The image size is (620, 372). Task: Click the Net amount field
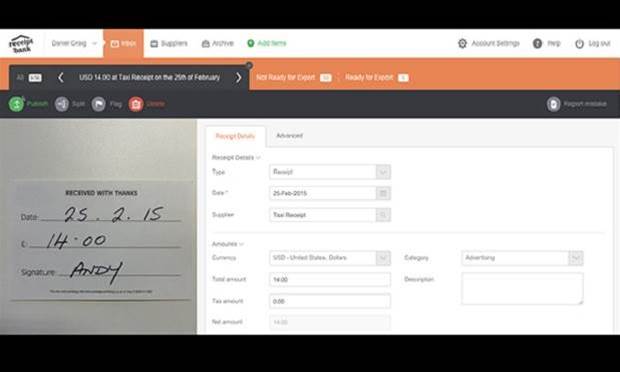click(330, 322)
